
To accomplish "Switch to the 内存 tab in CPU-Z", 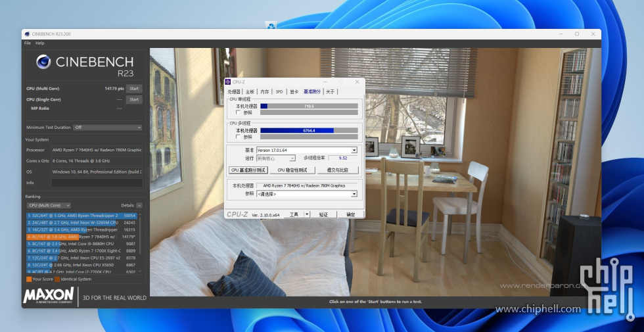I will (x=264, y=91).
